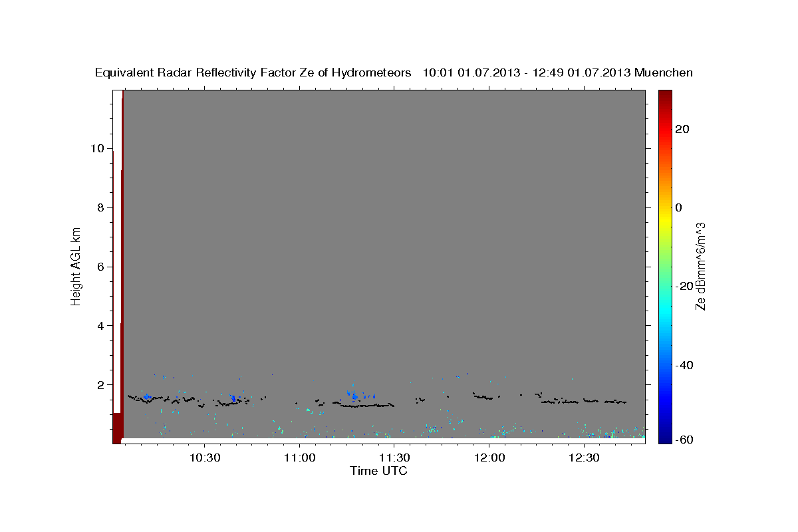Image resolution: width=798 pixels, height=532 pixels.
Task: Click the height tick label 10
Action: (x=98, y=148)
